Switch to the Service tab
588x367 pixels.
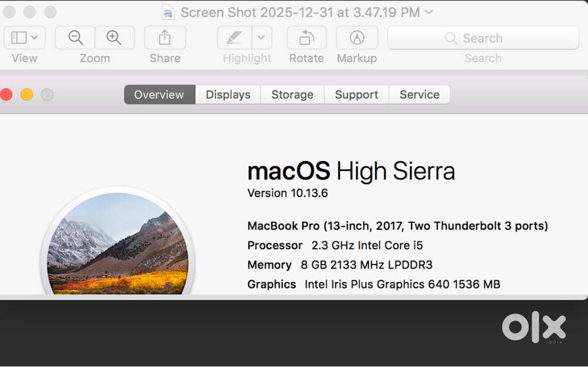tap(419, 95)
